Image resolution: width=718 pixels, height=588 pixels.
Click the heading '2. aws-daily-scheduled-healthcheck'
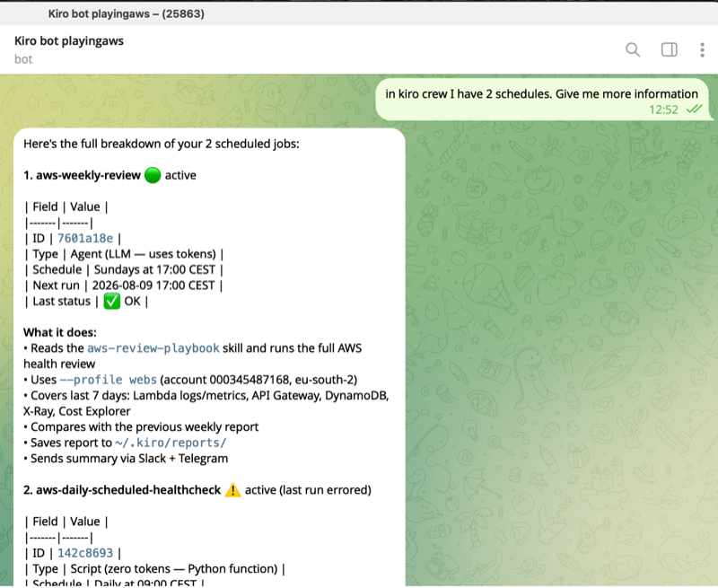(122, 490)
